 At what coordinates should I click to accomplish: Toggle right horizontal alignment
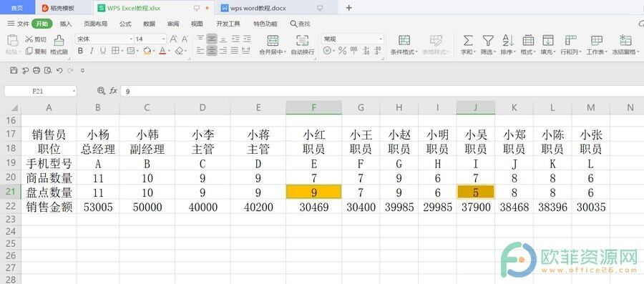click(223, 51)
